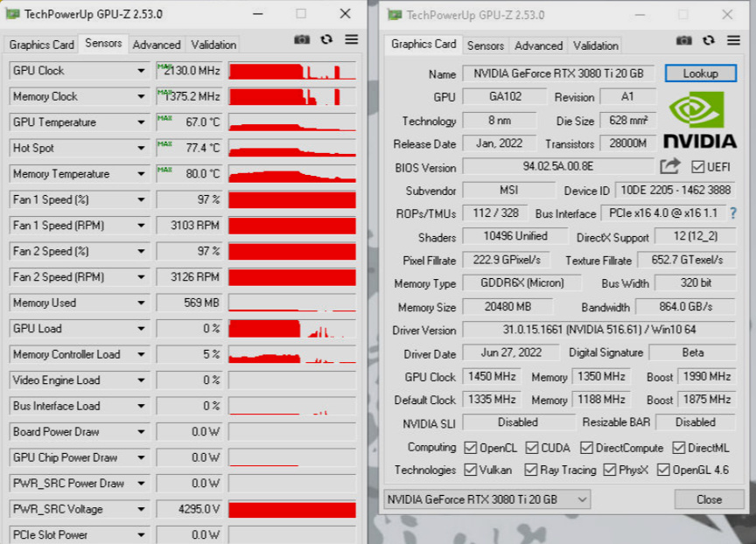Click camera icon in Graphics Card window
The width and height of the screenshot is (756, 544).
pos(683,40)
